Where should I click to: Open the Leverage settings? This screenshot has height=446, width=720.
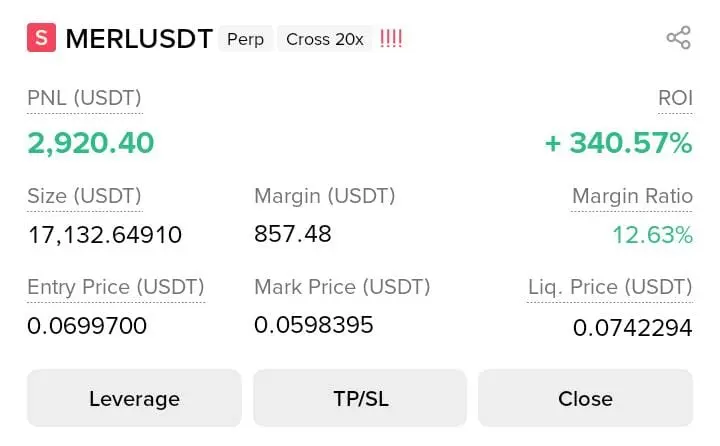click(134, 398)
